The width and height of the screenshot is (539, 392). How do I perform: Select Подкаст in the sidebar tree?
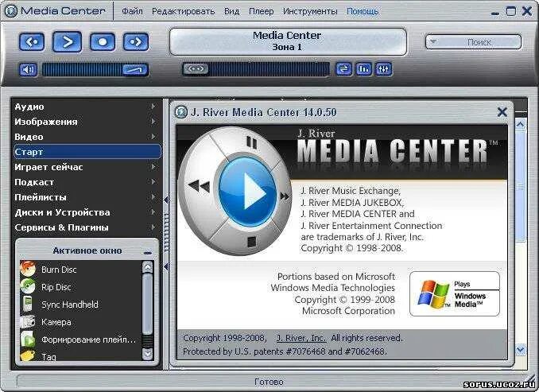coord(34,182)
